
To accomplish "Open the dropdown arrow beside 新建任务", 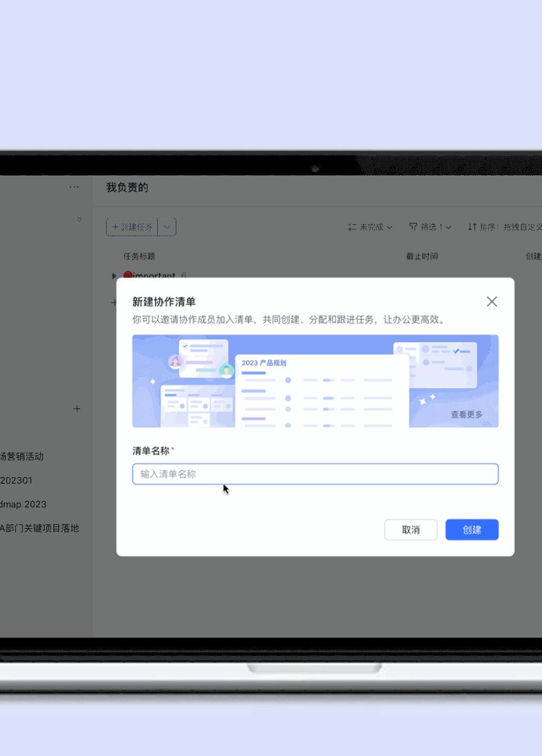I will (x=167, y=227).
